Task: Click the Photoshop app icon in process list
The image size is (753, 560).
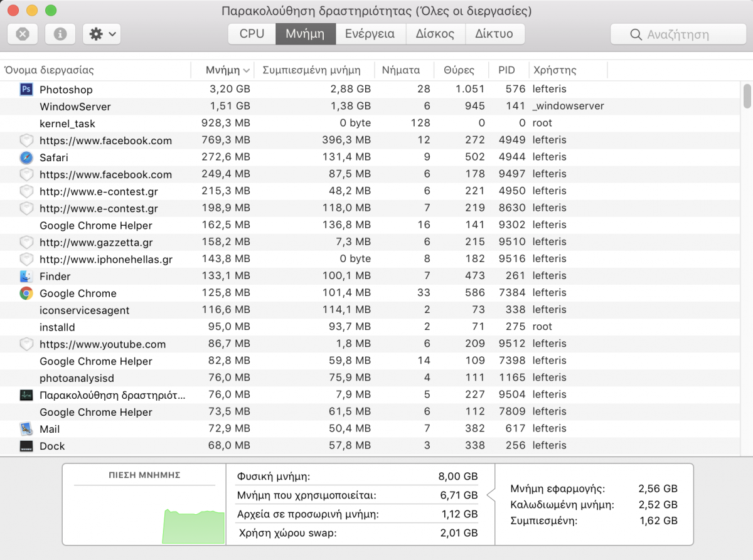Action: (x=26, y=89)
